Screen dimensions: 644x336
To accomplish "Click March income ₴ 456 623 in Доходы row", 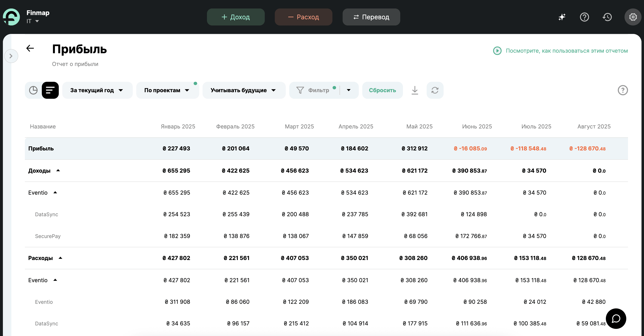I will (x=295, y=170).
